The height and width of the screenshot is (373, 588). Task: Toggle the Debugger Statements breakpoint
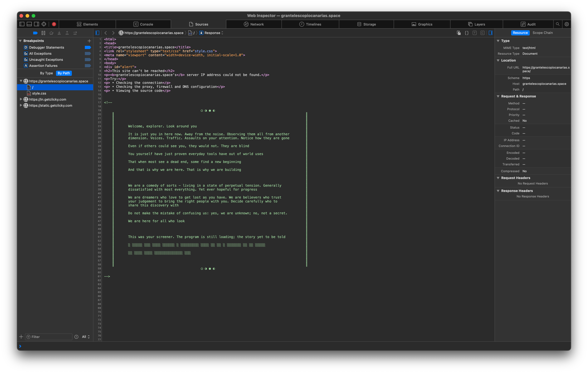(x=88, y=47)
